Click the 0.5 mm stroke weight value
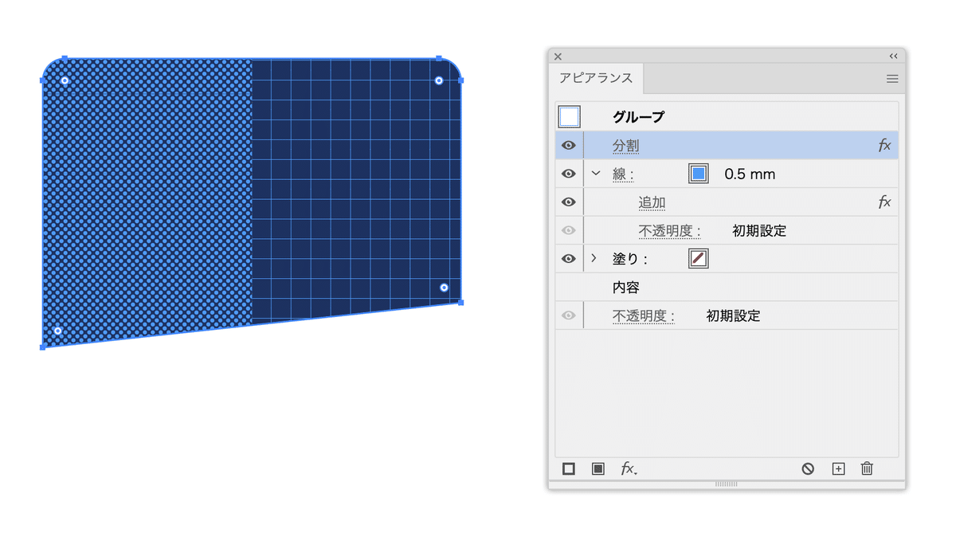Viewport: 956px width, 560px height. coord(750,174)
